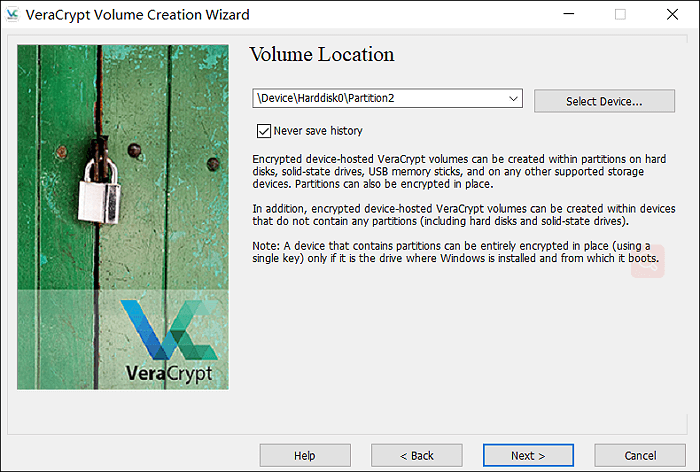Click the grayed-out maximize window icon
The width and height of the screenshot is (700, 472).
[620, 15]
